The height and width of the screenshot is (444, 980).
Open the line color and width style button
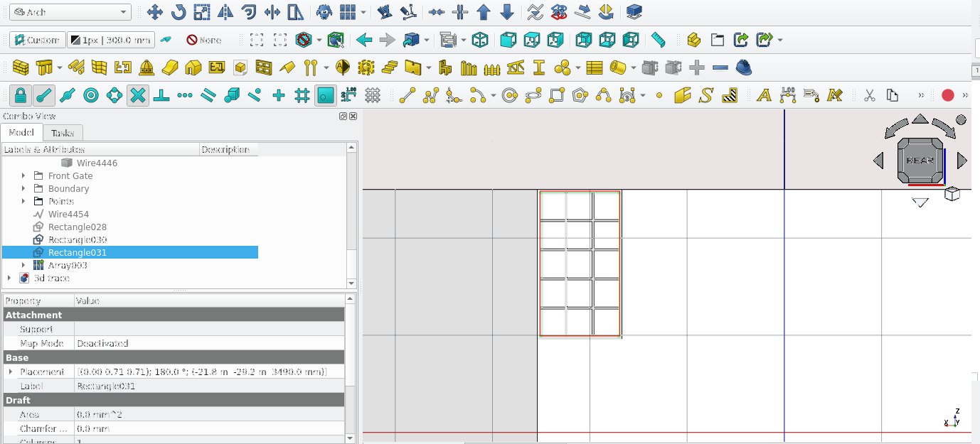110,40
